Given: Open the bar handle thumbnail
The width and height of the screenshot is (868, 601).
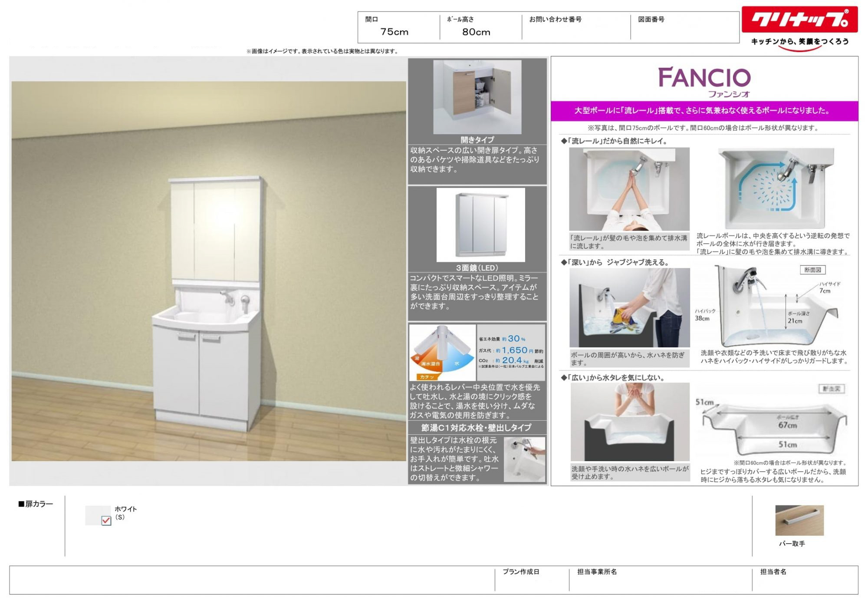Looking at the screenshot, I should (x=799, y=520).
